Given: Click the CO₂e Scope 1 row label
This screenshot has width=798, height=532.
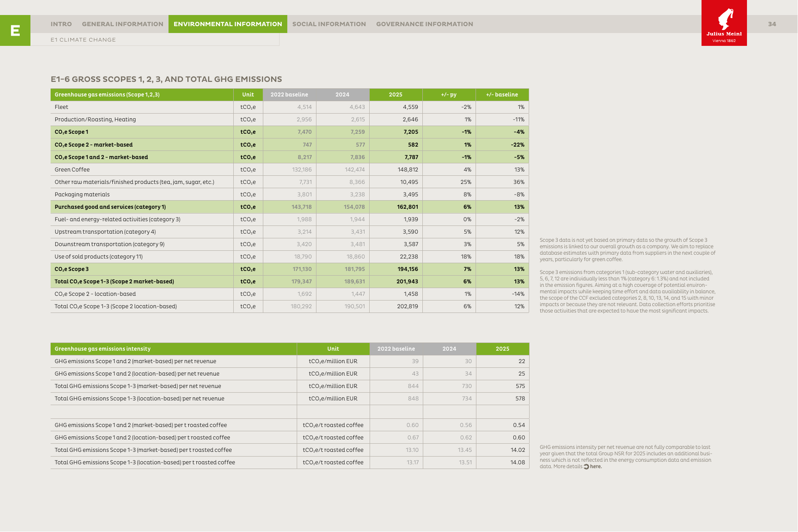Looking at the screenshot, I should [71, 132].
